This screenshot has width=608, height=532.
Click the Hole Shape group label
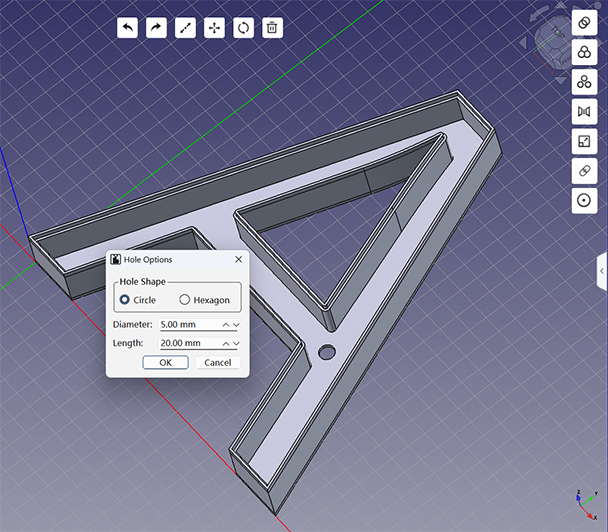[142, 282]
